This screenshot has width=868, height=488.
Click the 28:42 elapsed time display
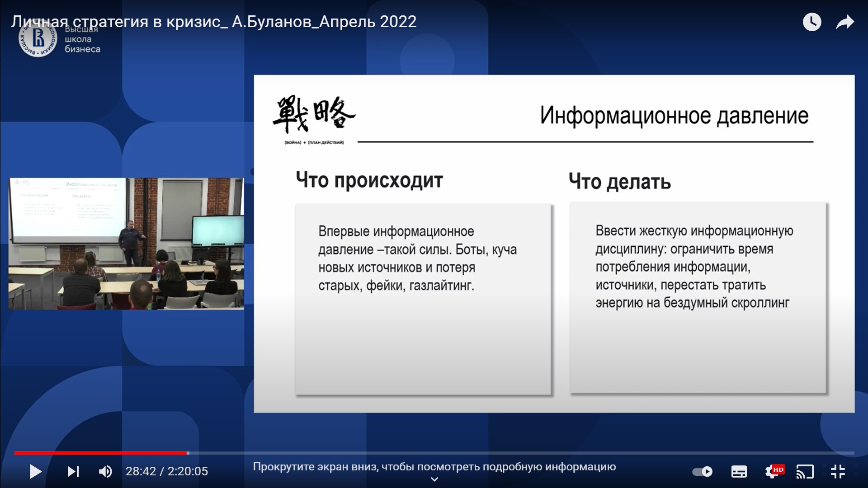tap(141, 471)
